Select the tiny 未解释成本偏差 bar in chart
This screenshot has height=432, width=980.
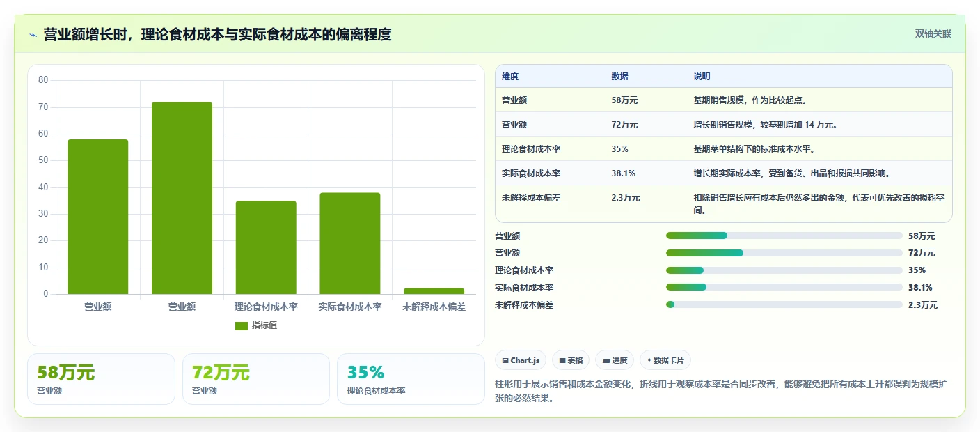tap(434, 291)
